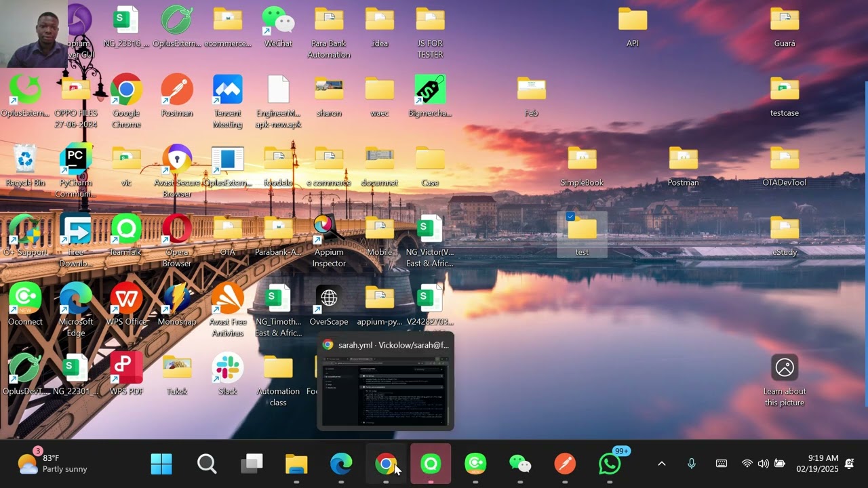Select the Monosnap desktop icon
This screenshot has height=488, width=868.
pyautogui.click(x=177, y=304)
